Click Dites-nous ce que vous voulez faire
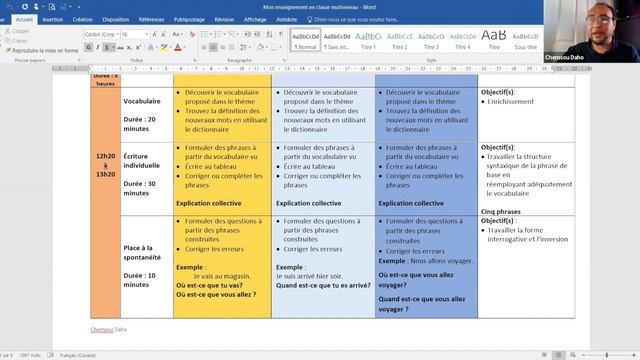 [353, 20]
